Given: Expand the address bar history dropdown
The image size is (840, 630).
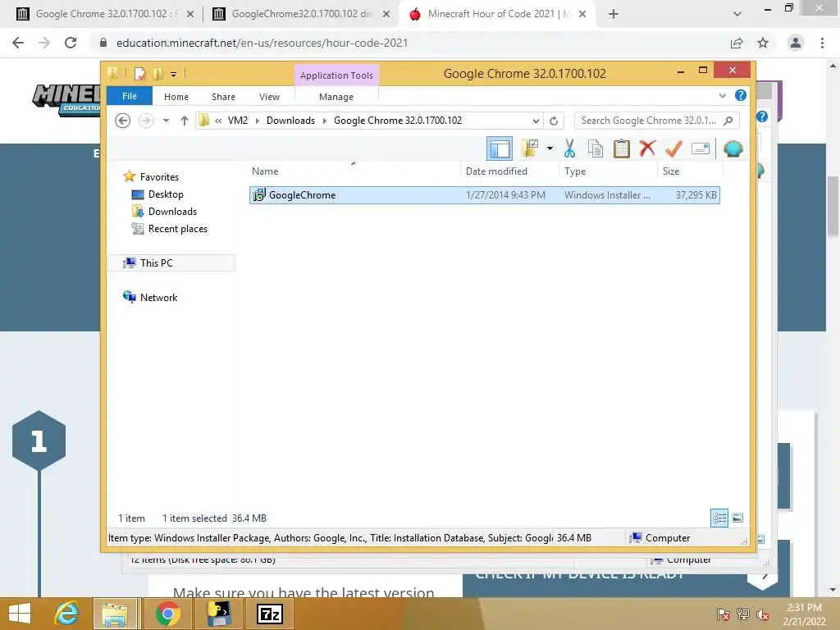Looking at the screenshot, I should point(535,121).
